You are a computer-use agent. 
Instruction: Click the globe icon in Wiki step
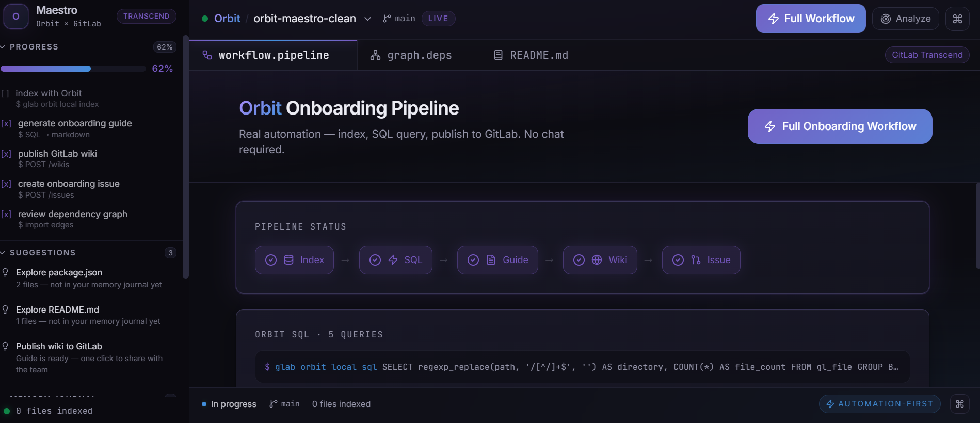pyautogui.click(x=597, y=260)
